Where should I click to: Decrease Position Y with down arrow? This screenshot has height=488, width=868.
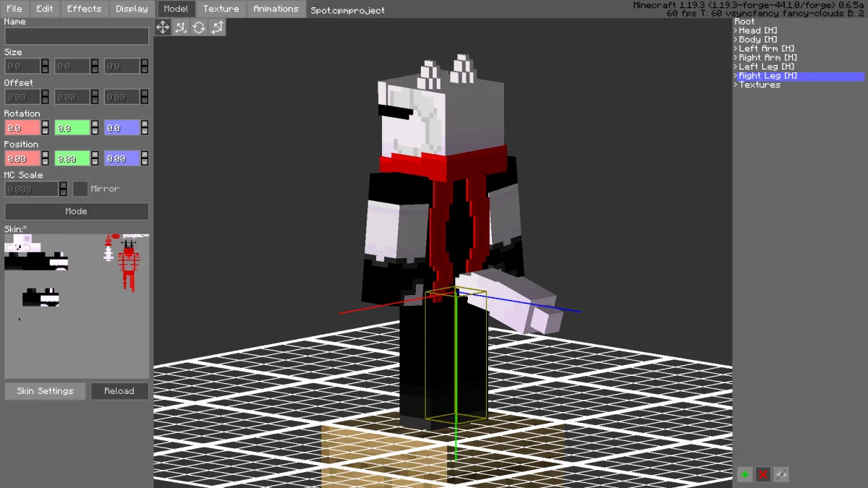click(x=95, y=162)
